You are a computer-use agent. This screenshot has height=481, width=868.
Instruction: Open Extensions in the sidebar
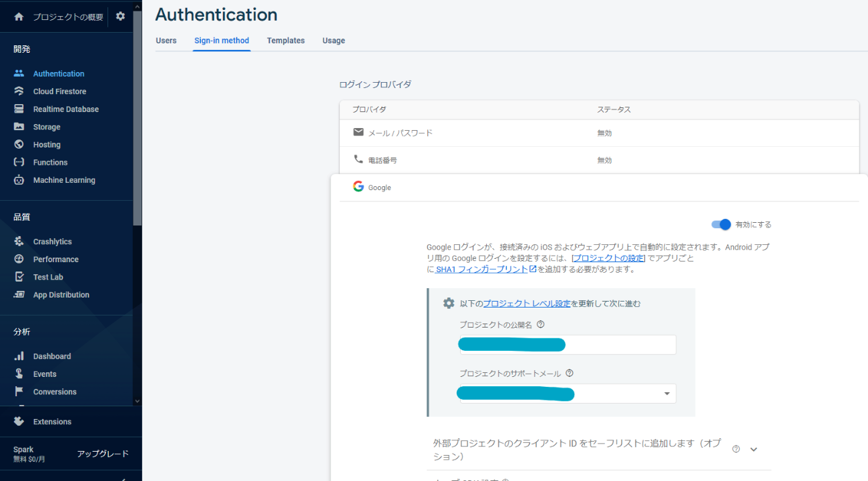(x=52, y=422)
